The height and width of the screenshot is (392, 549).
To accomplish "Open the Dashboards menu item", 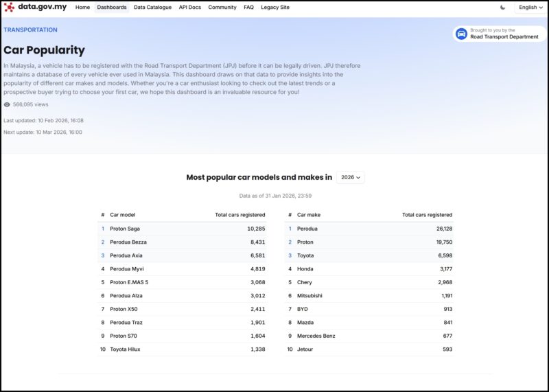I will tap(112, 8).
